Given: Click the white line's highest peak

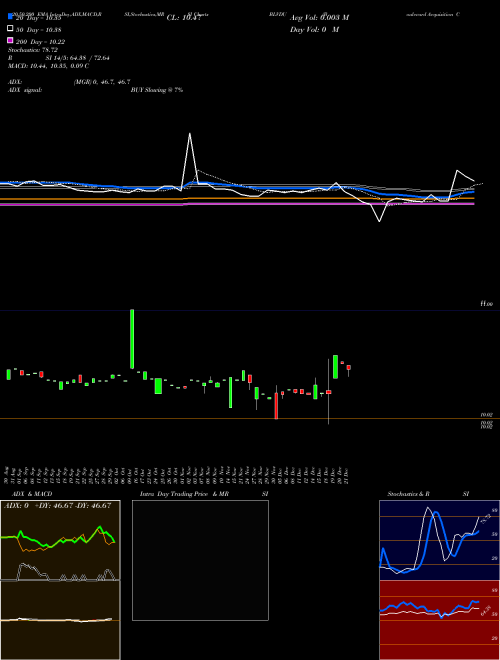Looking at the screenshot, I should tap(190, 134).
